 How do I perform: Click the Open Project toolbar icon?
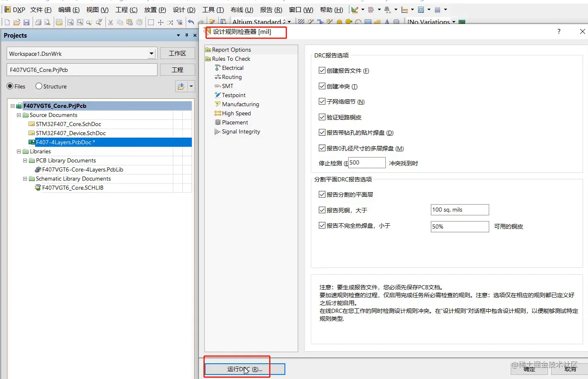(x=59, y=22)
